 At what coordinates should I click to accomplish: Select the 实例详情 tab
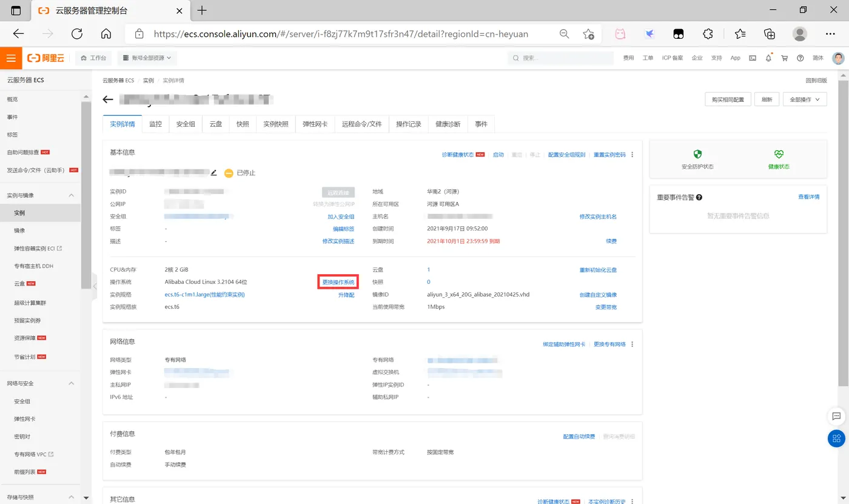122,124
